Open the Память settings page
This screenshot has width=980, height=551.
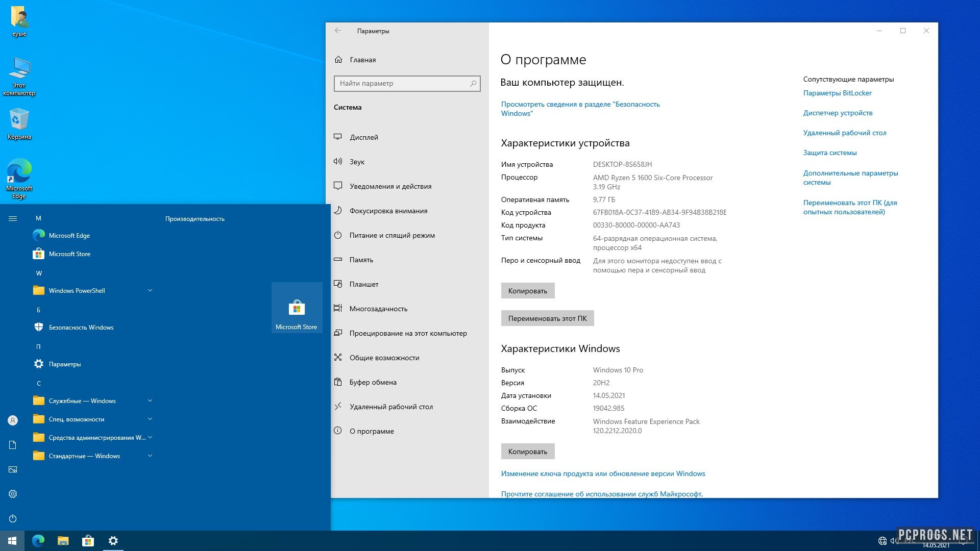click(x=407, y=260)
